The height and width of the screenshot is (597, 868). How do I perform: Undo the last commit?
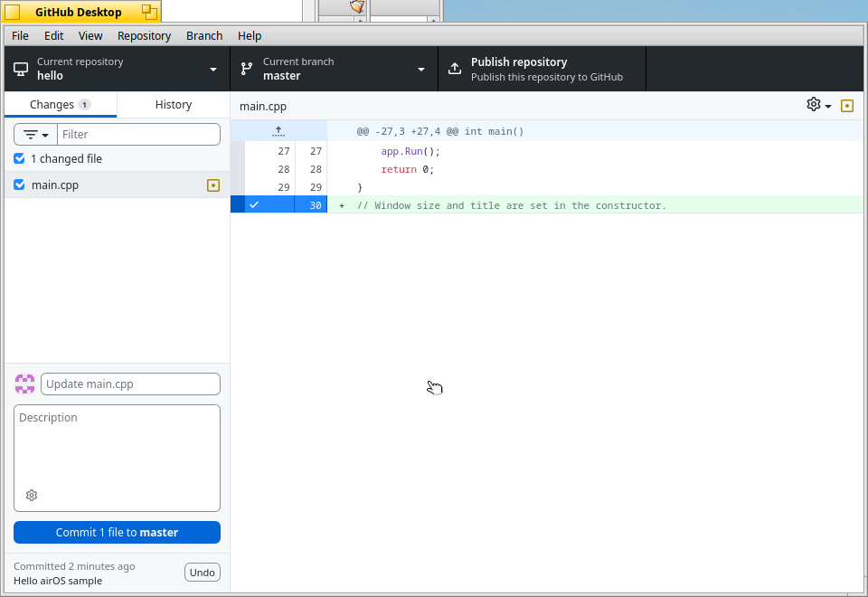[202, 573]
